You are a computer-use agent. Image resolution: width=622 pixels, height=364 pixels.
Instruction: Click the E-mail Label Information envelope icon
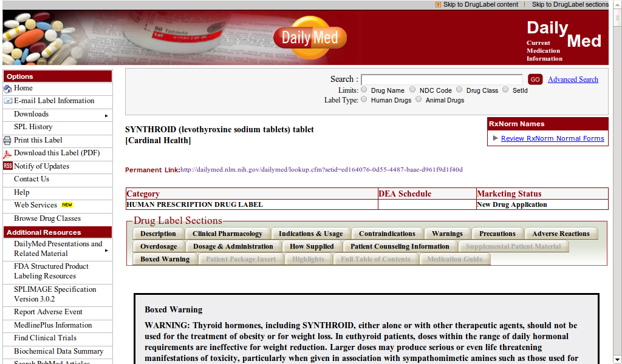(8, 101)
